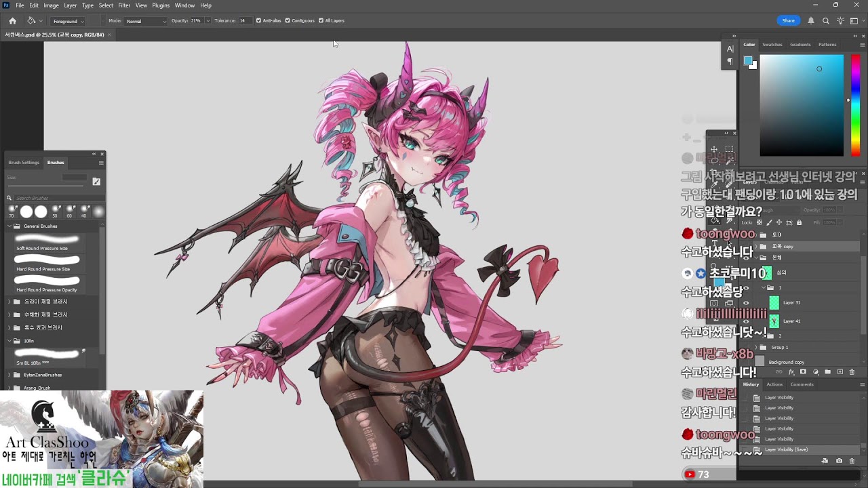Click inside the color picker saturation field

(802, 105)
